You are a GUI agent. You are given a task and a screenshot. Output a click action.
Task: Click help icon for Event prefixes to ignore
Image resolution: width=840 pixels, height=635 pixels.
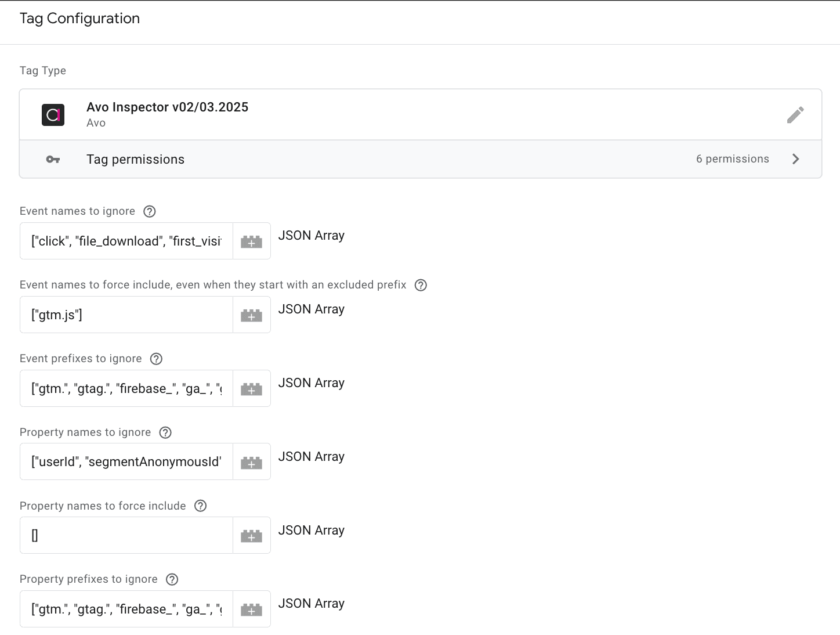(156, 359)
